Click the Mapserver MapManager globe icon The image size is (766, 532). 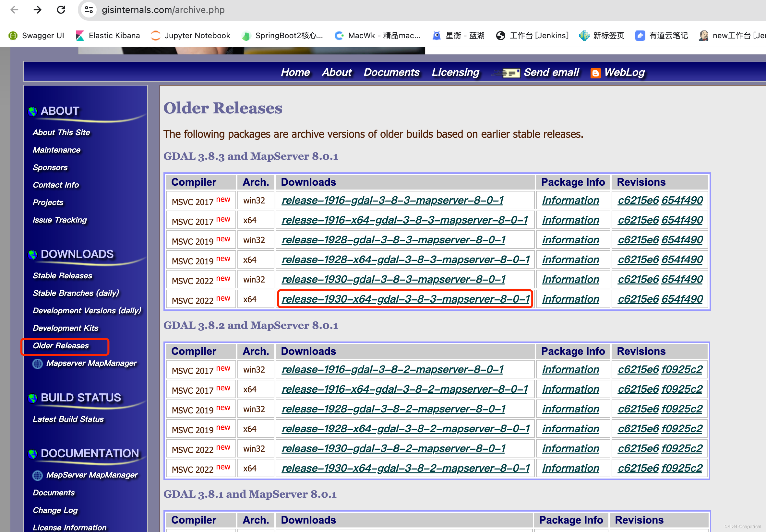tap(37, 363)
